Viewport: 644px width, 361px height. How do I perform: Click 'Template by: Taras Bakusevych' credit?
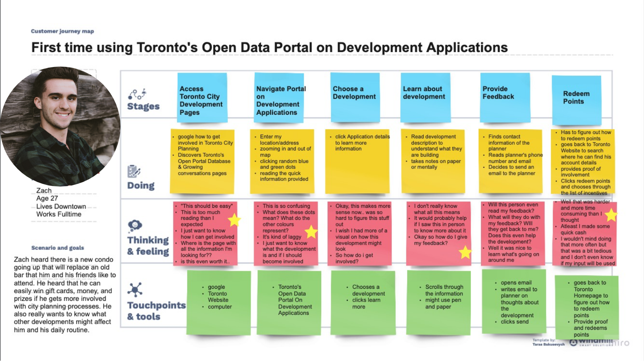[x=548, y=342]
